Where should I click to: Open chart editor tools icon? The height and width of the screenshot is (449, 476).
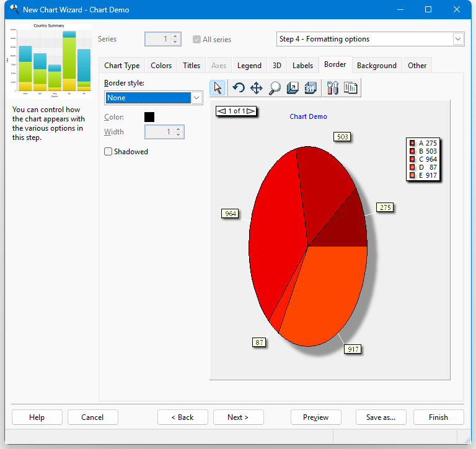click(332, 88)
